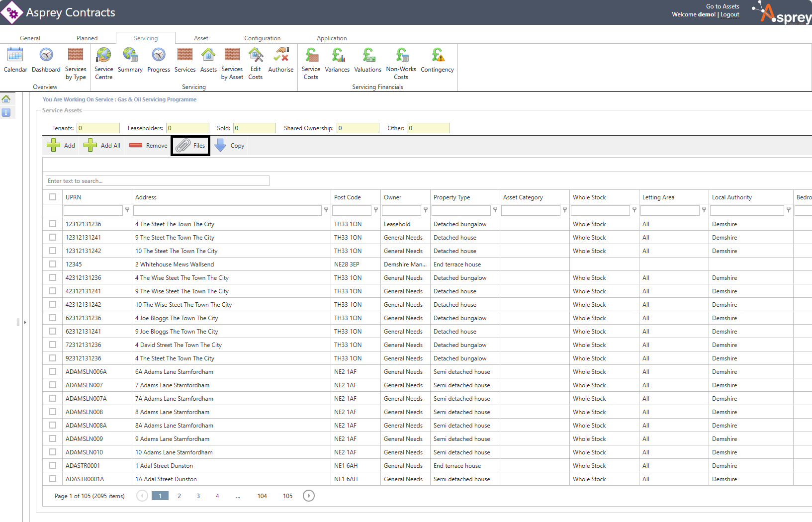Open the Files paperclip button

190,146
